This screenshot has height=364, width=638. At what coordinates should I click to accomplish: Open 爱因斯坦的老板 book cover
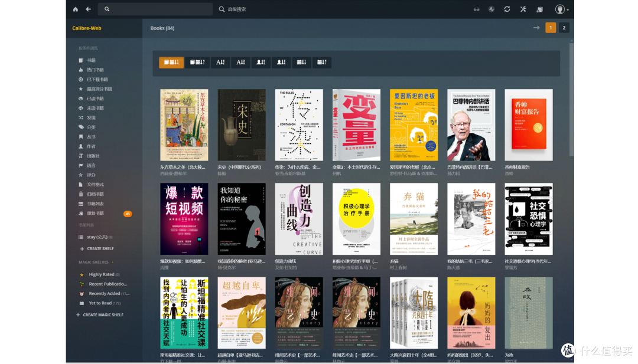(414, 124)
